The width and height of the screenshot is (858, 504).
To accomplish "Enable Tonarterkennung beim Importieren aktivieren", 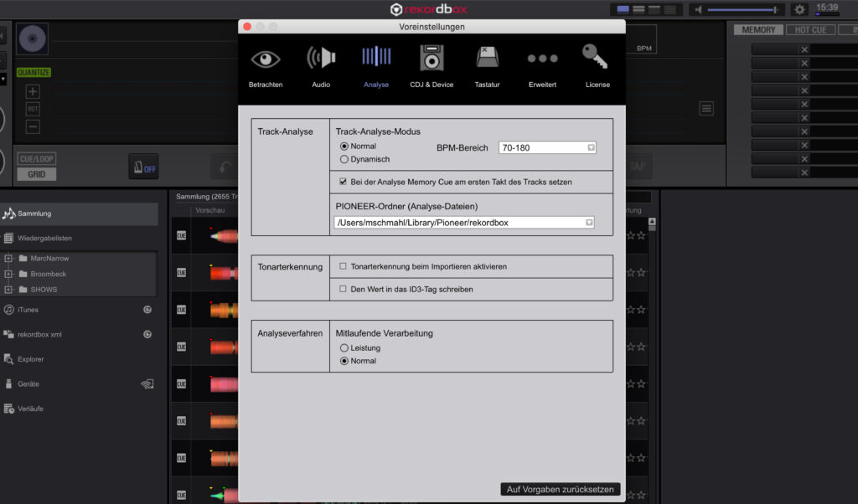I will pos(343,266).
